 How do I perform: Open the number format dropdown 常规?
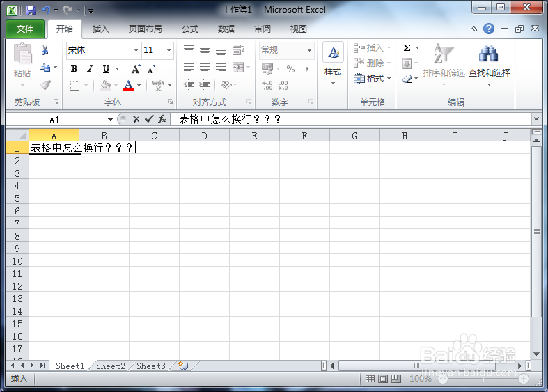(x=309, y=50)
